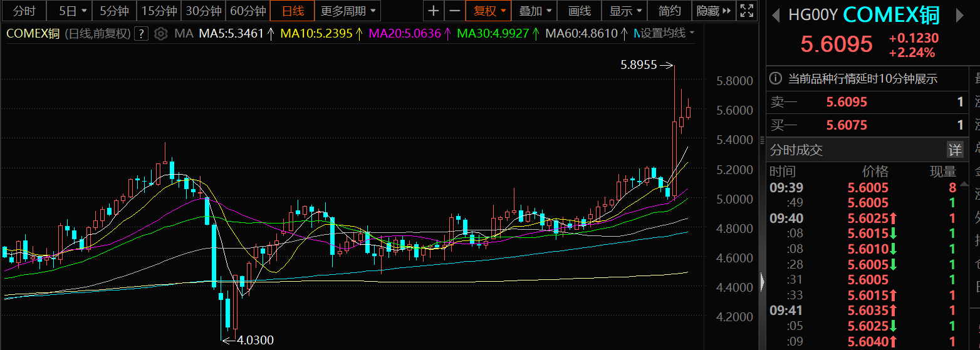Select the 30分钟 chart period

(204, 11)
